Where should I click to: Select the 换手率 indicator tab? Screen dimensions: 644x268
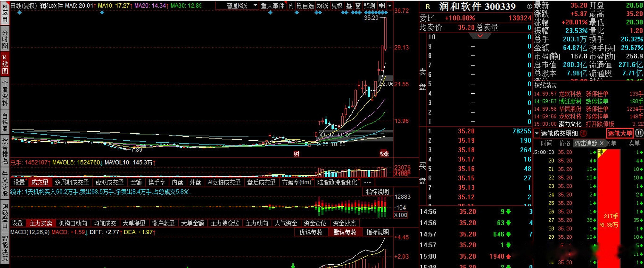pyautogui.click(x=157, y=182)
